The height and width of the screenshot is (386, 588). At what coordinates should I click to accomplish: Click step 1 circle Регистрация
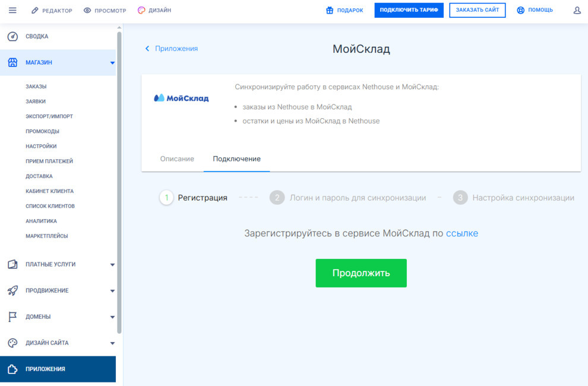coord(166,198)
